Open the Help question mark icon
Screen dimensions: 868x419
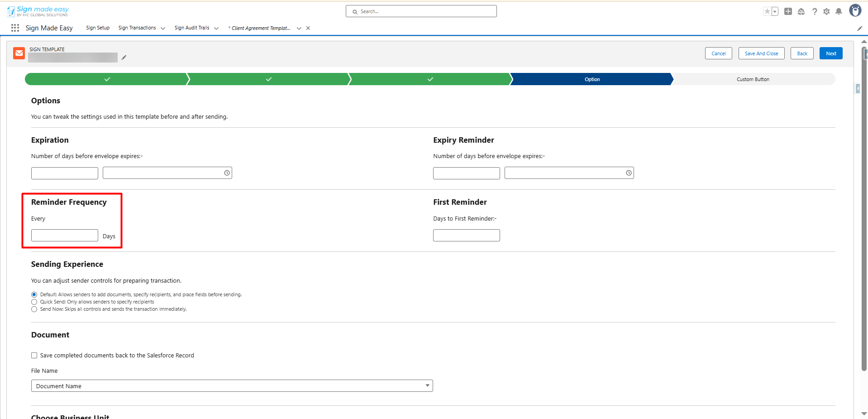click(x=814, y=11)
